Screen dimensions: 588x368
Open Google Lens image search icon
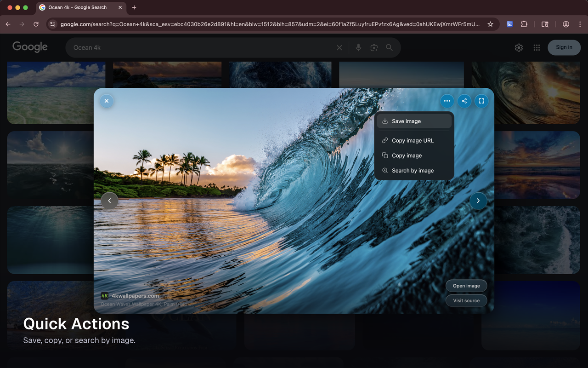[374, 47]
